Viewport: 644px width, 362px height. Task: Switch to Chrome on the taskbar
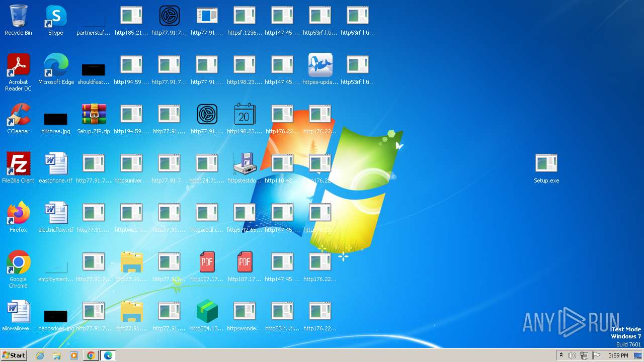click(91, 355)
